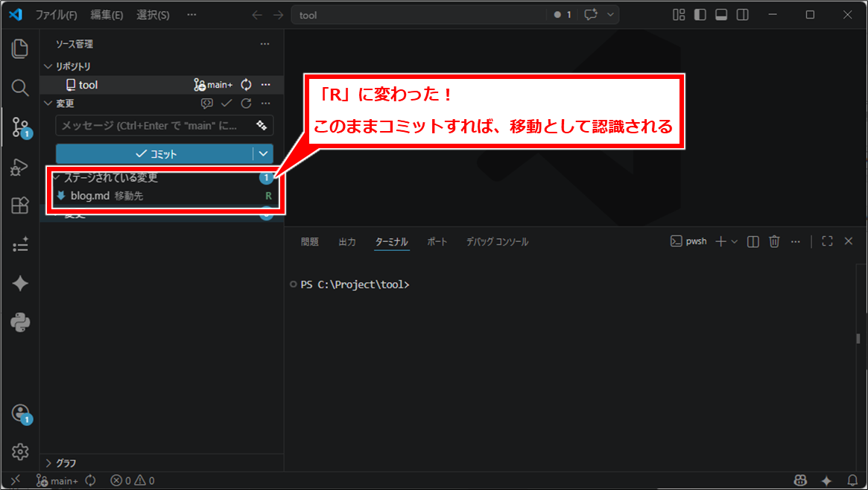This screenshot has height=490, width=868.
Task: Open the ファイル(F) menu
Action: (56, 15)
